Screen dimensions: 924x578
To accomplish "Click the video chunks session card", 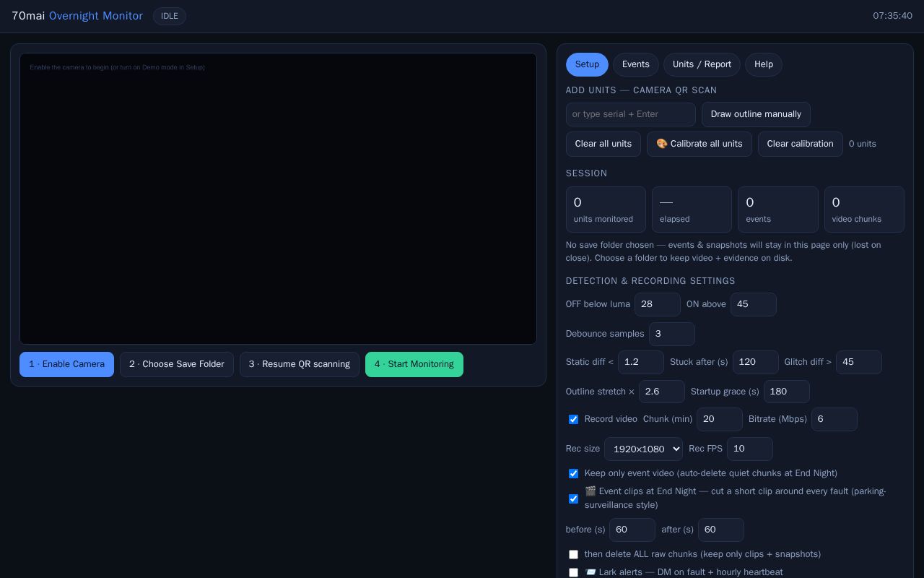I will coord(864,210).
